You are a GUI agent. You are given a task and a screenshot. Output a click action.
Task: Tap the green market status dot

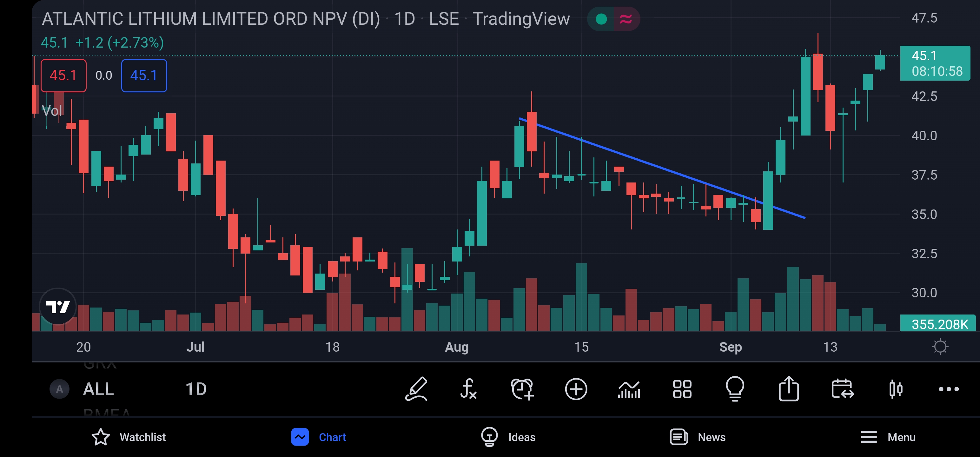[x=601, y=19]
